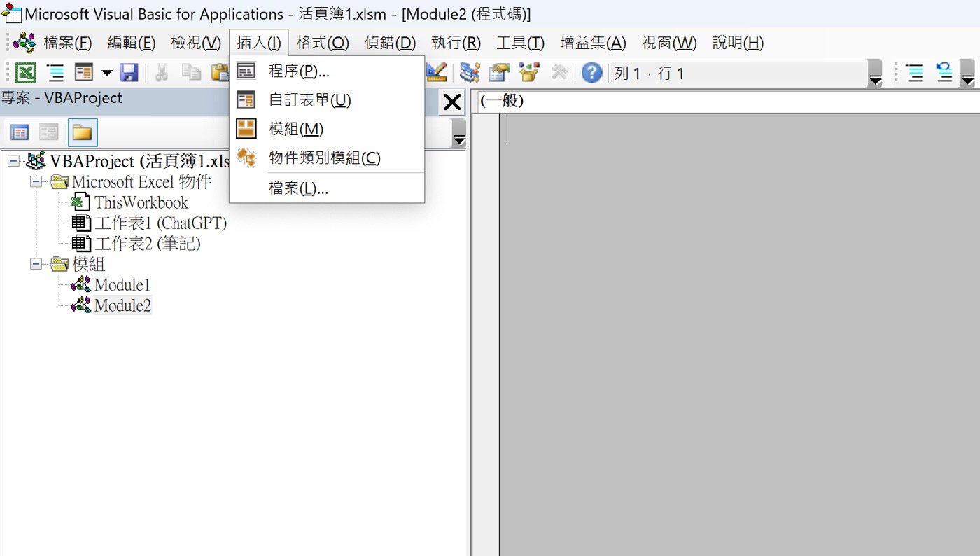Toggle Design Mode with the ruler icon

[436, 73]
